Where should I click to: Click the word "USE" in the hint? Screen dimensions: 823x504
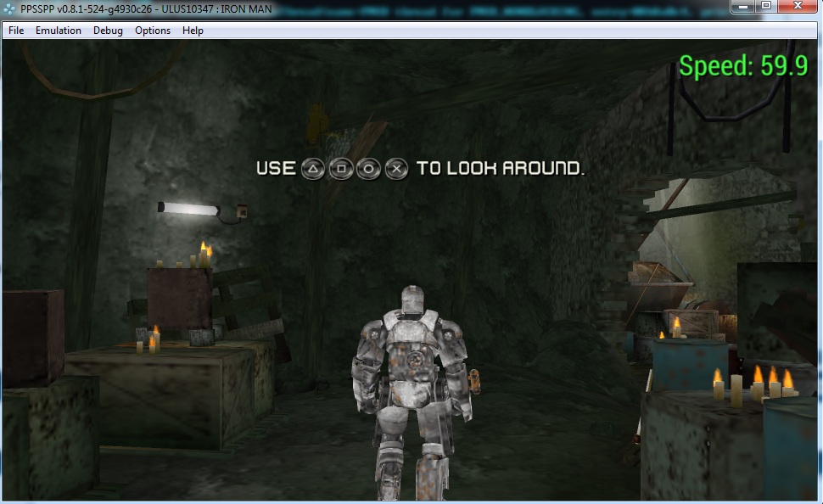(276, 169)
